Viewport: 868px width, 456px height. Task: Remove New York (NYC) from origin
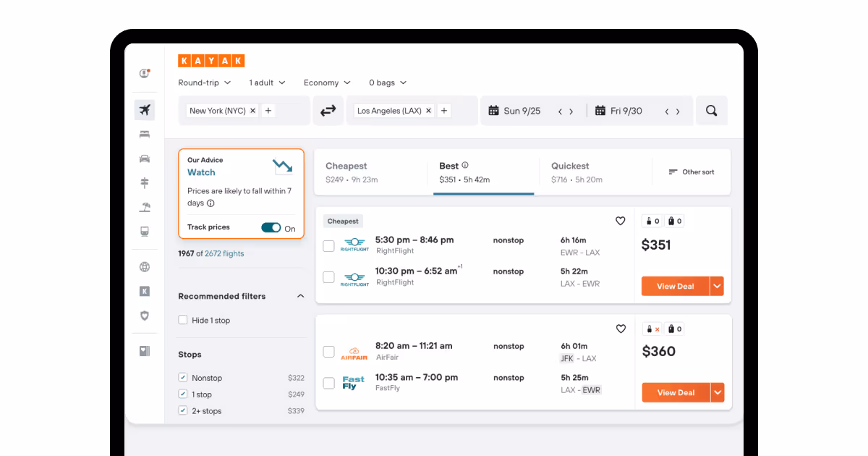pyautogui.click(x=252, y=111)
